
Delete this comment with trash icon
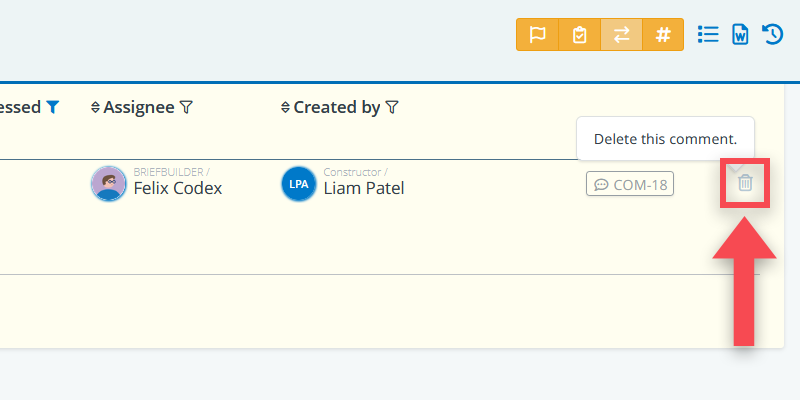[x=745, y=183]
